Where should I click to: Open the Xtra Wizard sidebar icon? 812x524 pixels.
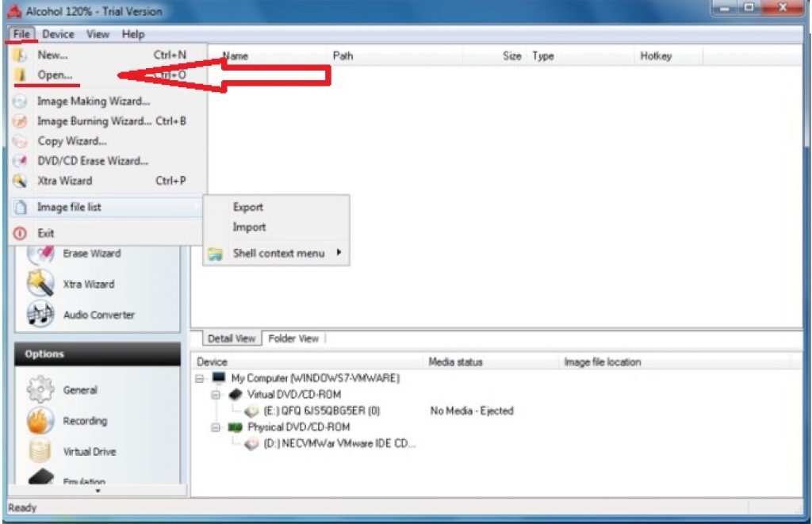(x=40, y=283)
